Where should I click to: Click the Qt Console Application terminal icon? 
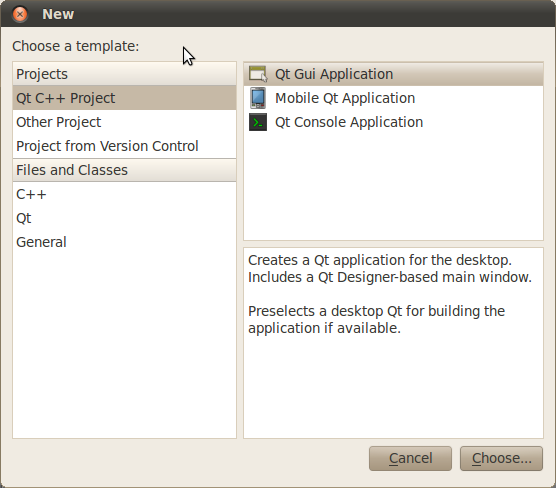[258, 122]
